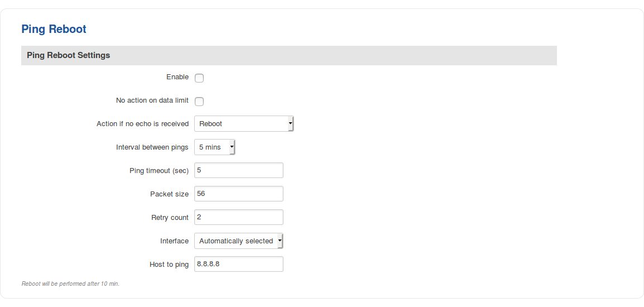Click the Interval between pings label
This screenshot has height=307, width=644.
(x=152, y=147)
